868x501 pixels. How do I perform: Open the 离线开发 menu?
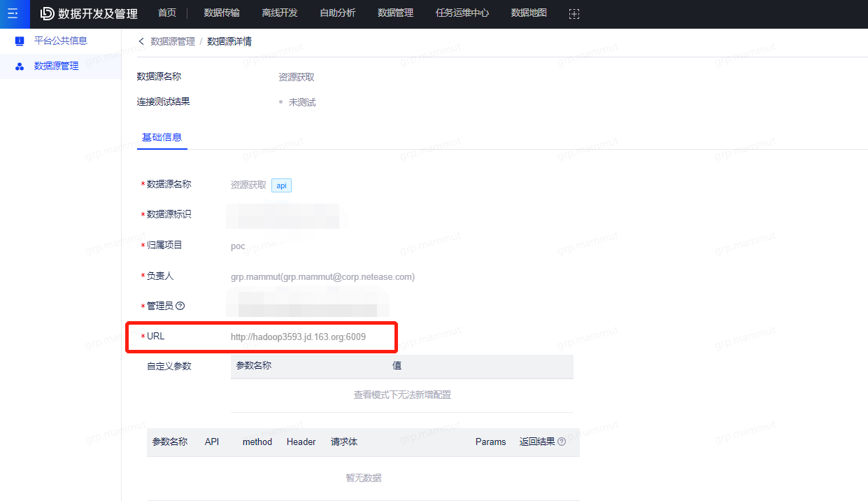pyautogui.click(x=280, y=13)
